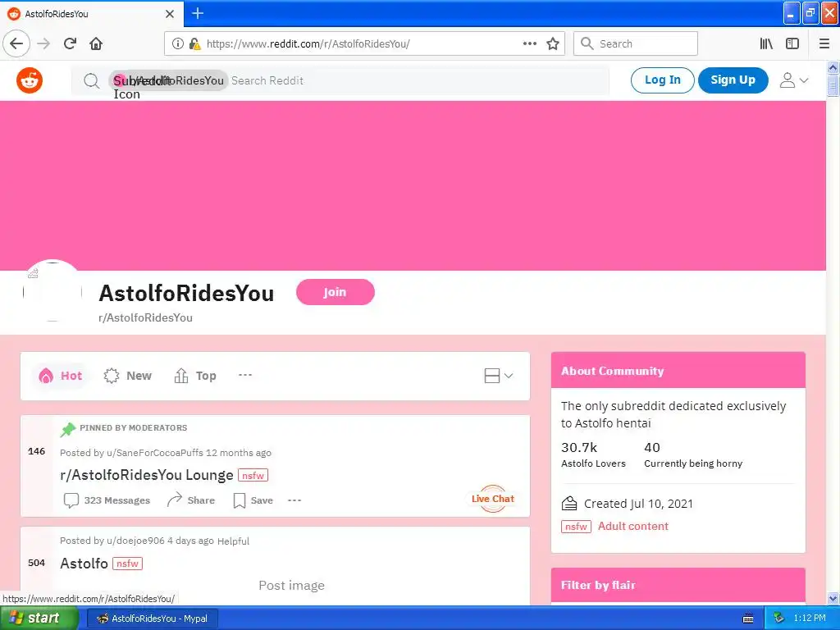
Task: Open the browser Library icon
Action: 766,43
